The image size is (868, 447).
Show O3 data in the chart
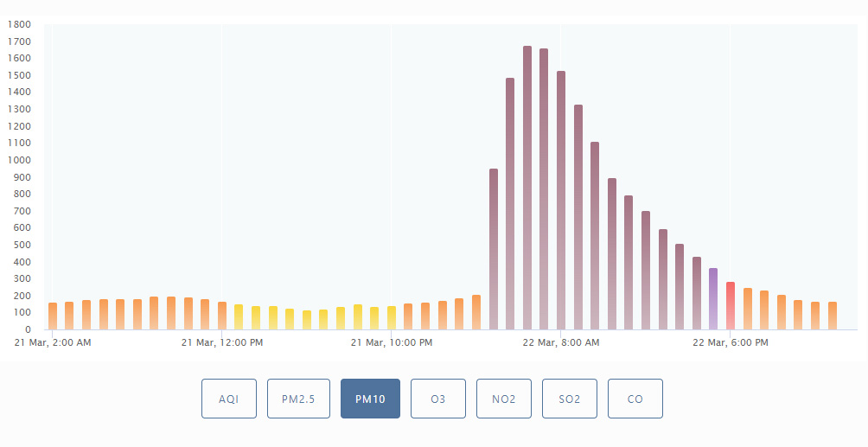click(x=437, y=399)
